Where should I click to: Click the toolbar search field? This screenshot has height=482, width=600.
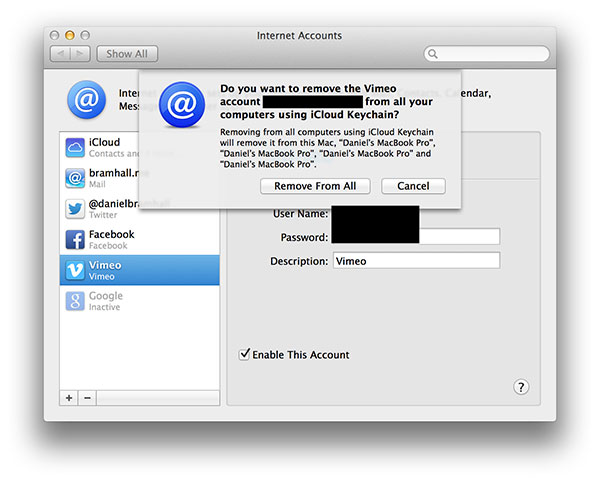[x=486, y=54]
